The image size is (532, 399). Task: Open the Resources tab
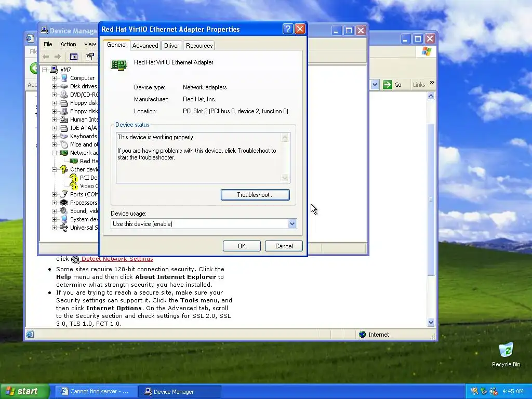point(199,46)
